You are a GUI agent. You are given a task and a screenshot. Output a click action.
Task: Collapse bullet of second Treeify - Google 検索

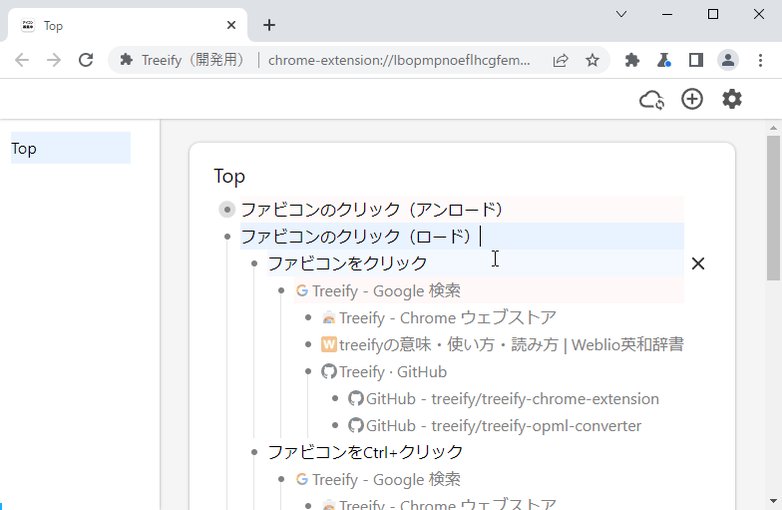coord(281,479)
